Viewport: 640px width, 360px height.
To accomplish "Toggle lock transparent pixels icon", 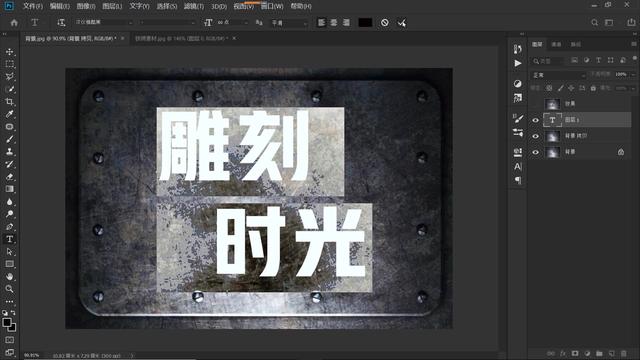I will click(x=549, y=88).
